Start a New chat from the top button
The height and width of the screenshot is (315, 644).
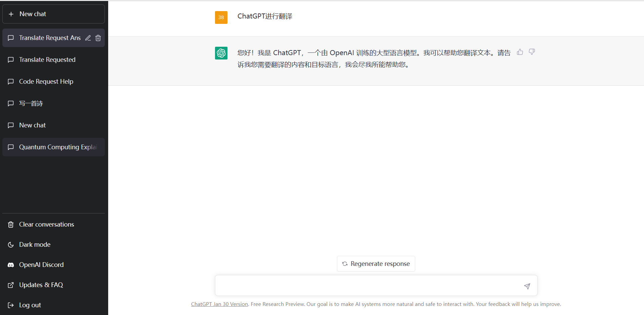[53, 14]
